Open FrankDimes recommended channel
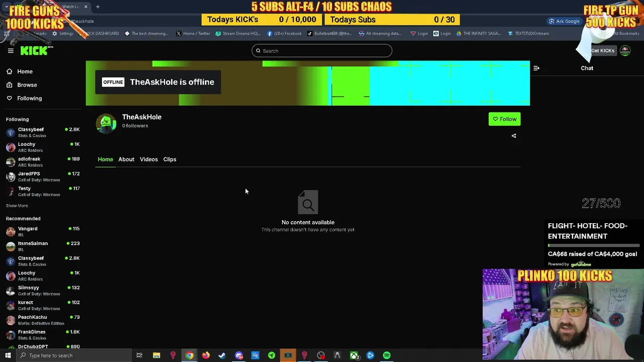The width and height of the screenshot is (644, 362). tap(43, 334)
